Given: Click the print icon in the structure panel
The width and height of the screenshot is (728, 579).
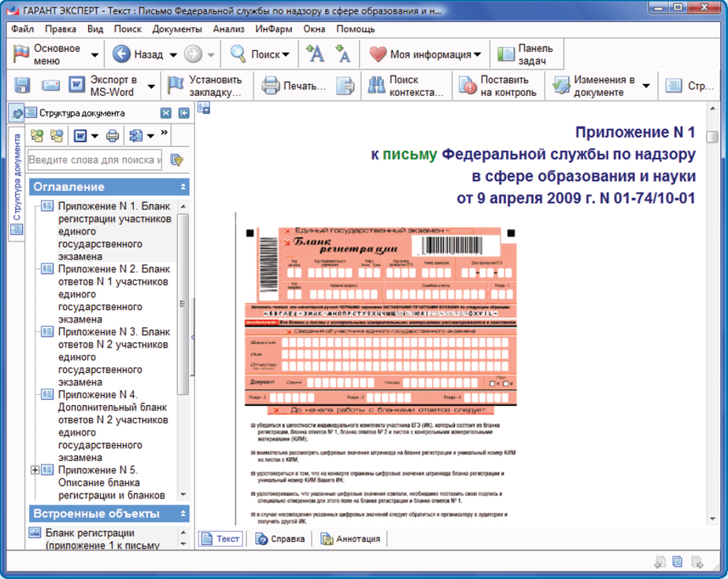Looking at the screenshot, I should tap(112, 136).
